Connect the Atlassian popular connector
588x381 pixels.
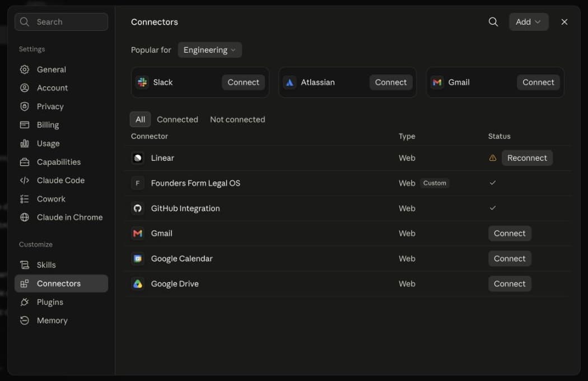391,82
